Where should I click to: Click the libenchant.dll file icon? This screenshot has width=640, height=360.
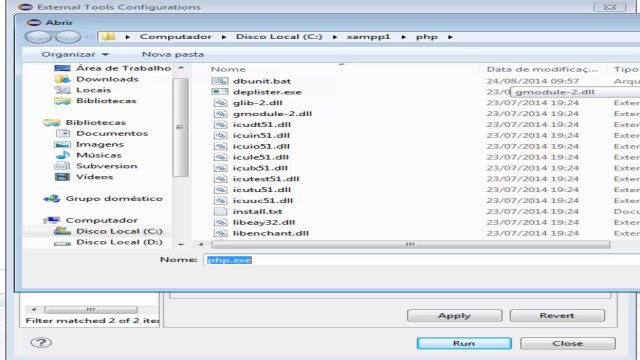tap(220, 233)
